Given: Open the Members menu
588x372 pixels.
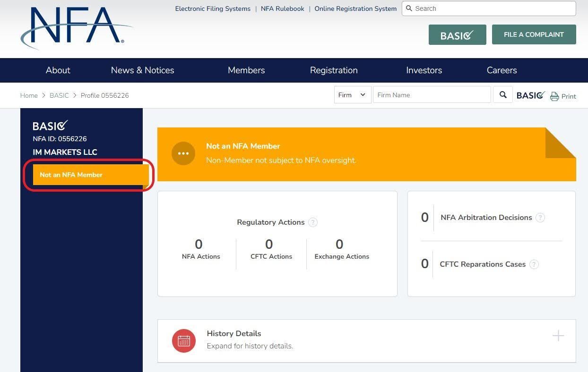Looking at the screenshot, I should coord(246,70).
